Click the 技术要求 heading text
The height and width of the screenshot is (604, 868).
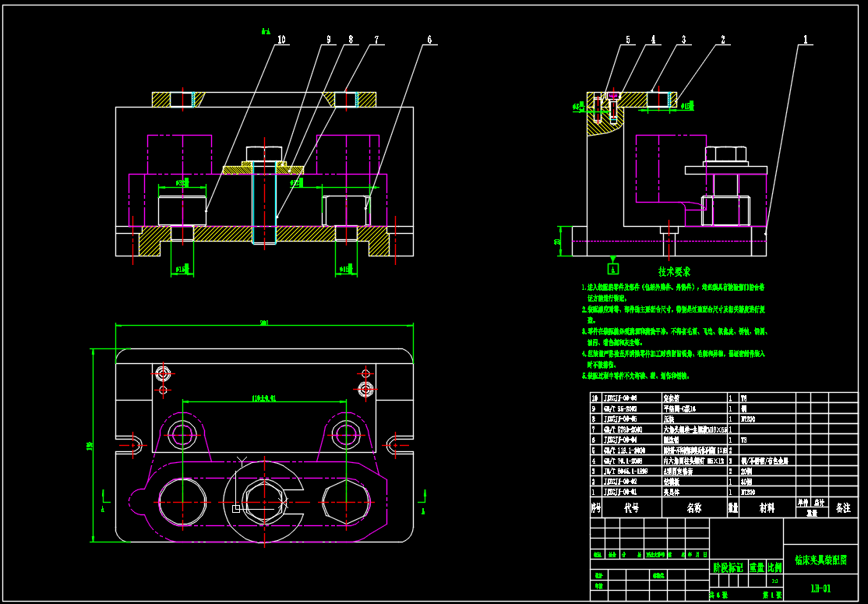673,272
